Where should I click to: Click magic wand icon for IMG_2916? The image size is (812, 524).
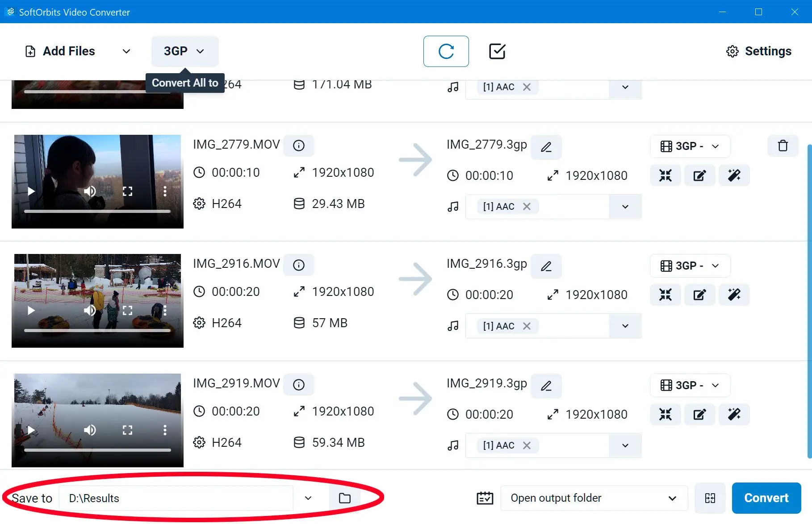[x=734, y=295]
